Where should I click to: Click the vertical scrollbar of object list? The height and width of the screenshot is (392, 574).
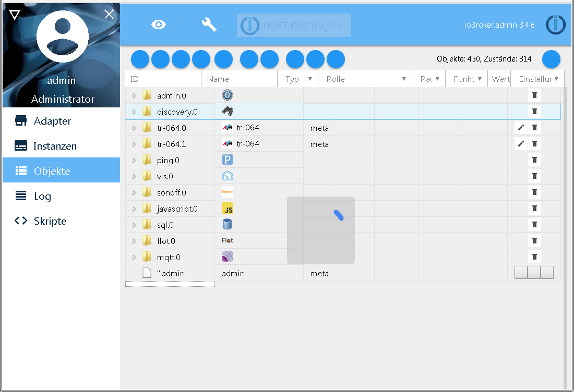coord(565,238)
